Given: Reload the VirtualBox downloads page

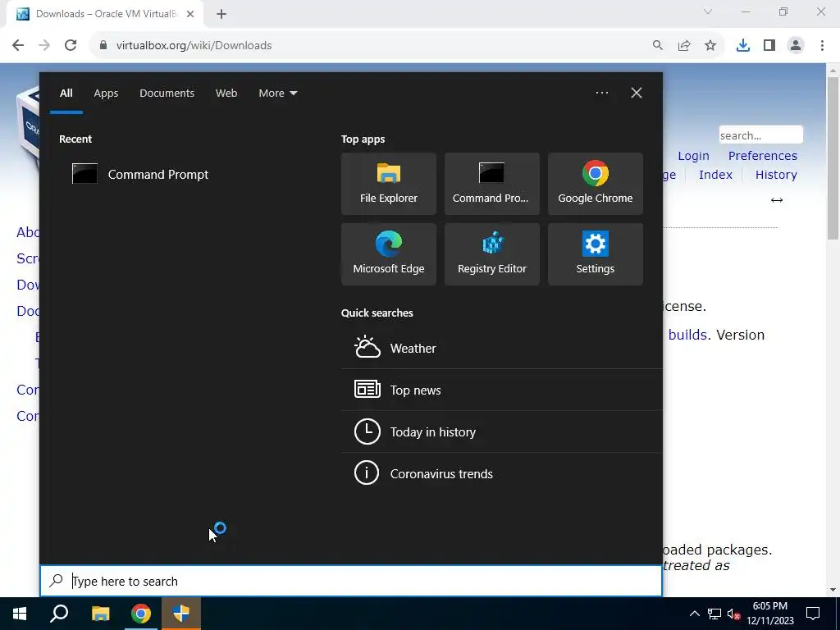Looking at the screenshot, I should pos(71,46).
